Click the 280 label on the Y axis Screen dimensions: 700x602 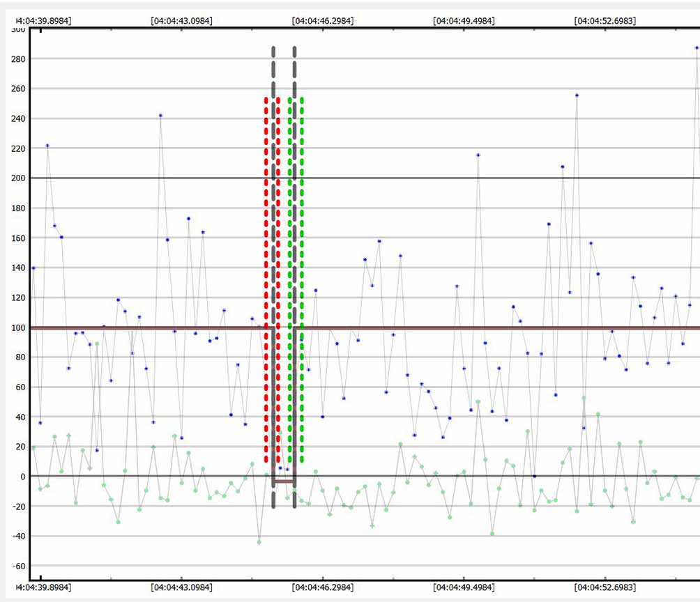(16, 59)
